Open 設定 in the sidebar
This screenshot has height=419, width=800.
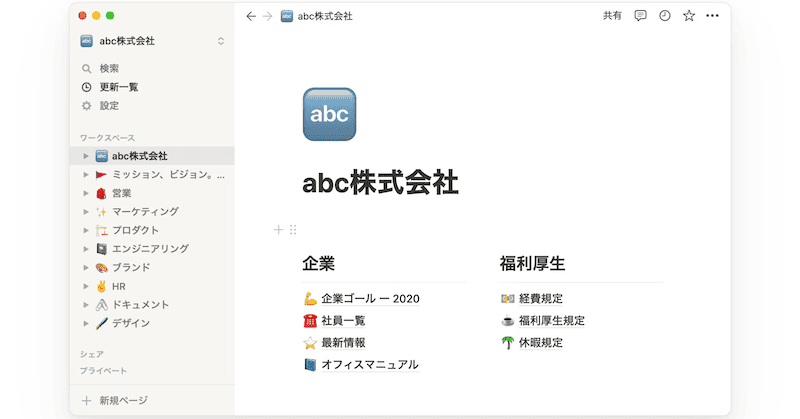[x=109, y=105]
